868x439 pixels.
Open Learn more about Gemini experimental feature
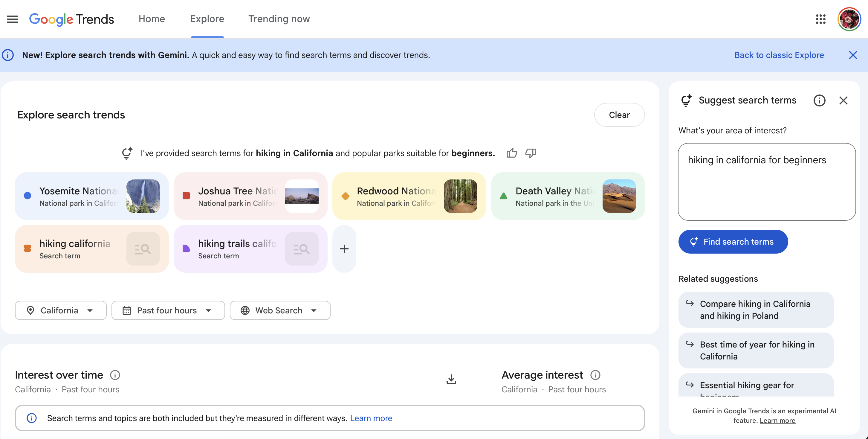tap(777, 420)
